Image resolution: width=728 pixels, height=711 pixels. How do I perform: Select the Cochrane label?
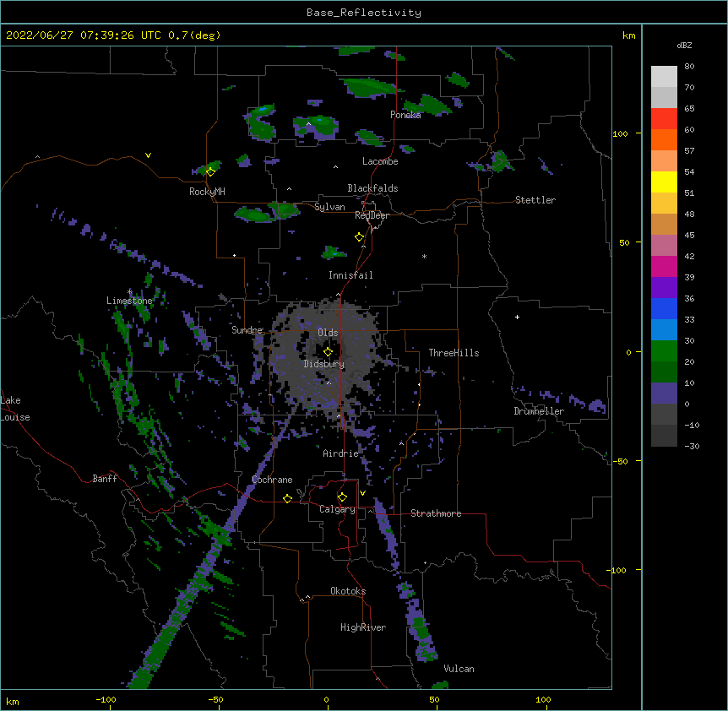(272, 480)
